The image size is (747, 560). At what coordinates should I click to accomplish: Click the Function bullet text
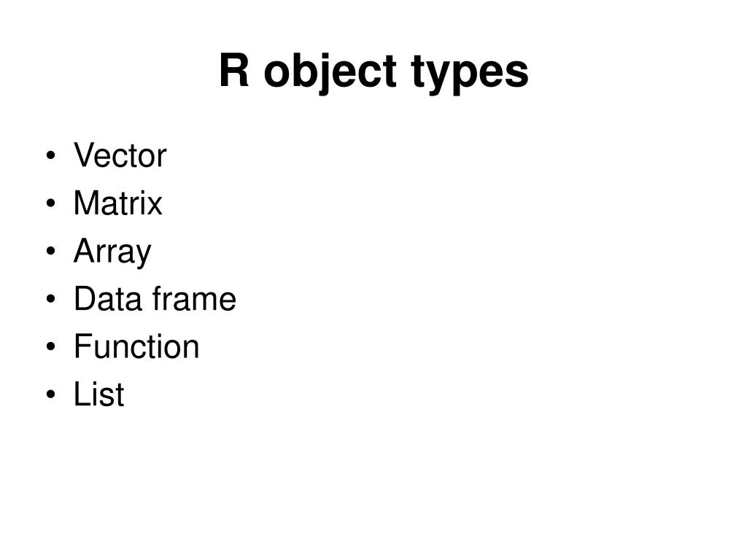pos(136,346)
